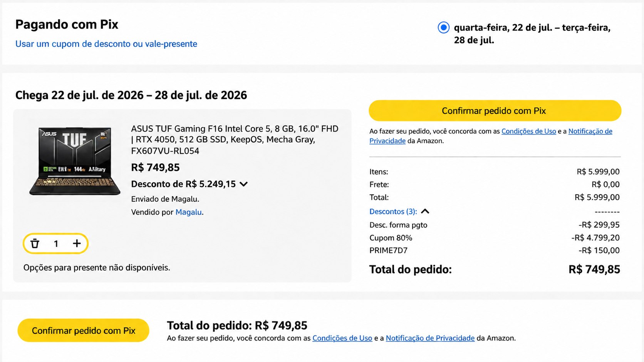Click the Desconto de R$ 5.249,15 text
The width and height of the screenshot is (644, 362).
tap(183, 184)
